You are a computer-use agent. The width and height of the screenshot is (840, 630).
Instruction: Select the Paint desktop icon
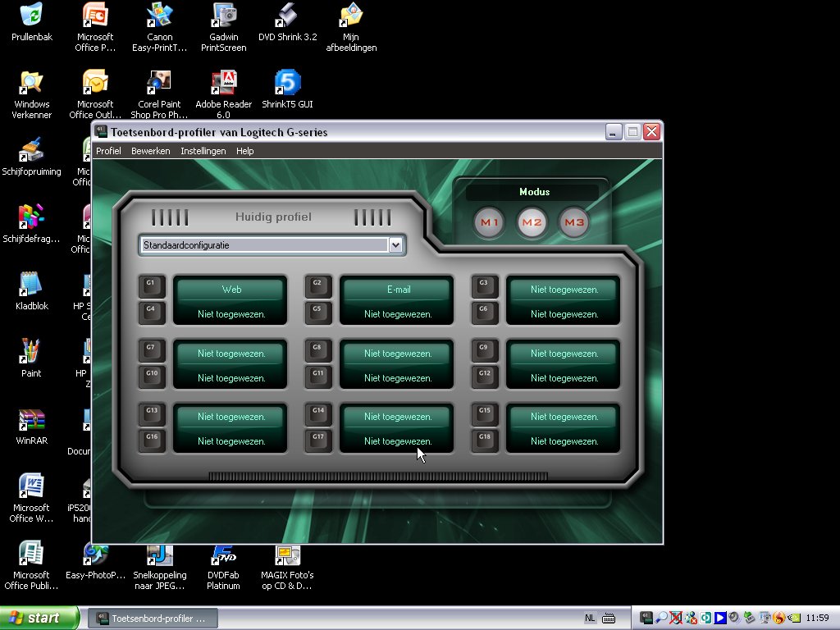point(31,358)
